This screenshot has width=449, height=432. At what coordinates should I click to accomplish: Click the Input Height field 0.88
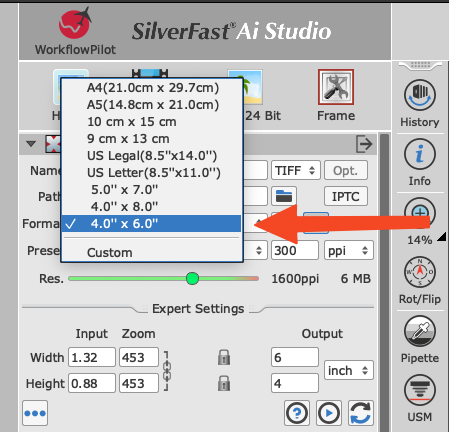pyautogui.click(x=92, y=383)
